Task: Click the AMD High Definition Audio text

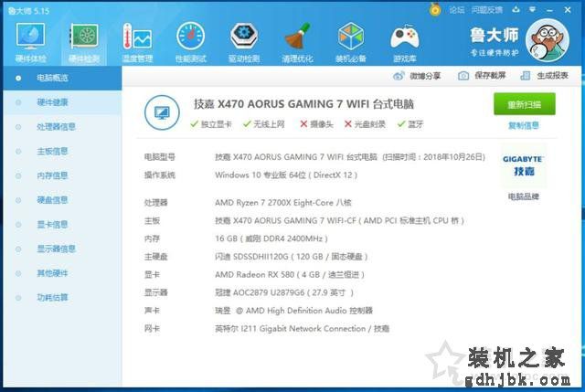Action: pyautogui.click(x=294, y=311)
